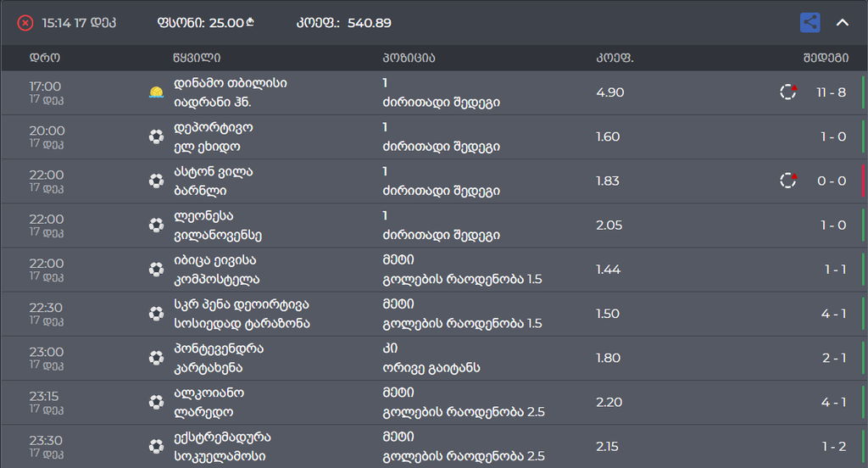This screenshot has width=868, height=468.
Task: Select the დრო column header
Action: pos(45,58)
